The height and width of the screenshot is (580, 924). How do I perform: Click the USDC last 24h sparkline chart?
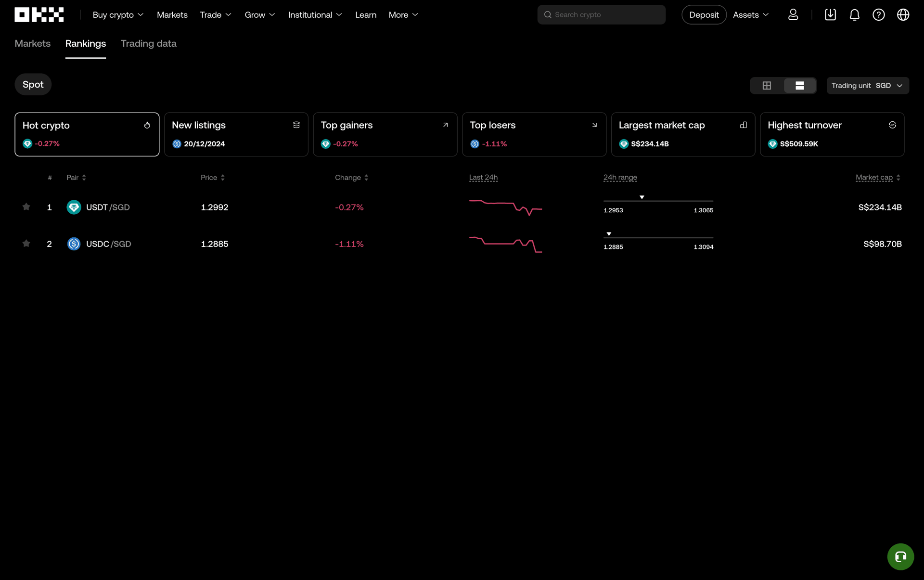[506, 244]
